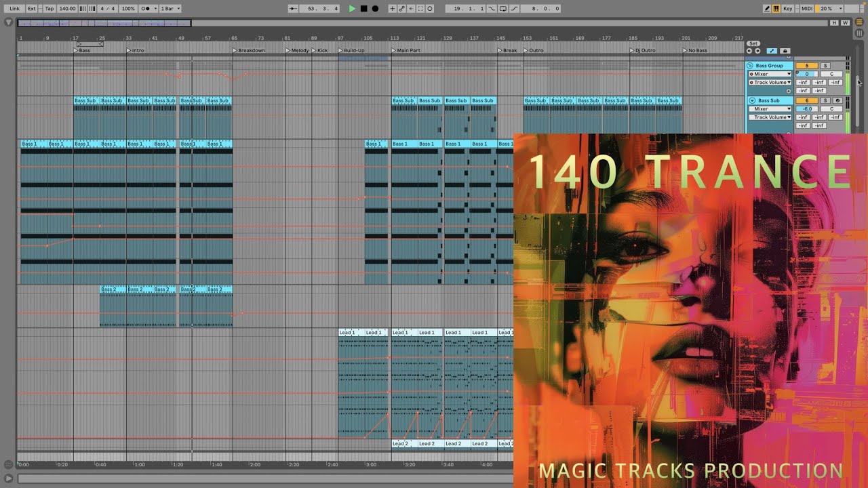Toggle the arrangement Loop switch

click(x=503, y=9)
